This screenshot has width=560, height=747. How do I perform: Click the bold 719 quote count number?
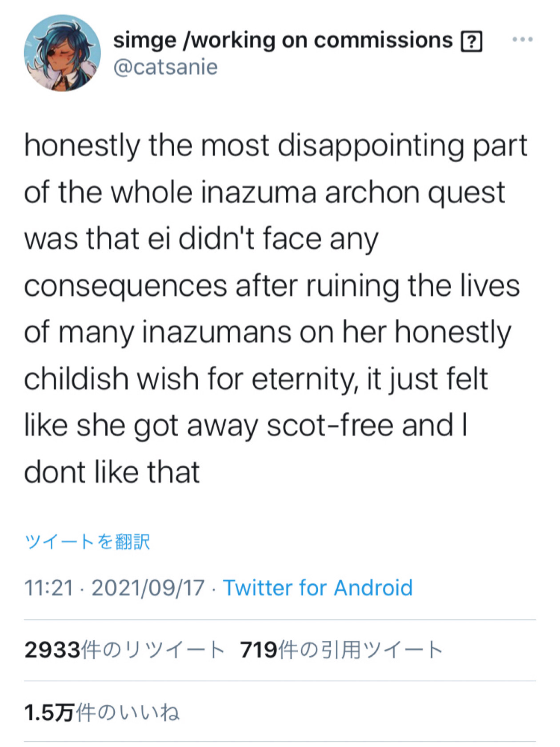259,650
